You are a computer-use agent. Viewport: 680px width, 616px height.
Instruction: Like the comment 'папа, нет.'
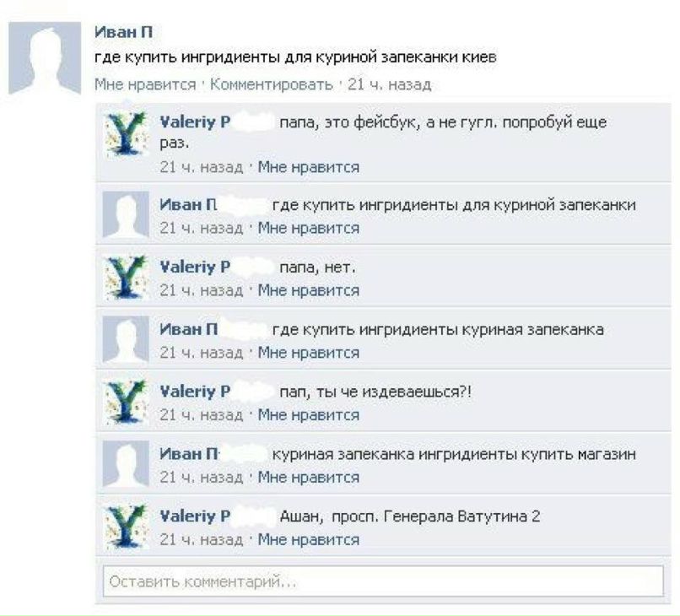pyautogui.click(x=308, y=290)
